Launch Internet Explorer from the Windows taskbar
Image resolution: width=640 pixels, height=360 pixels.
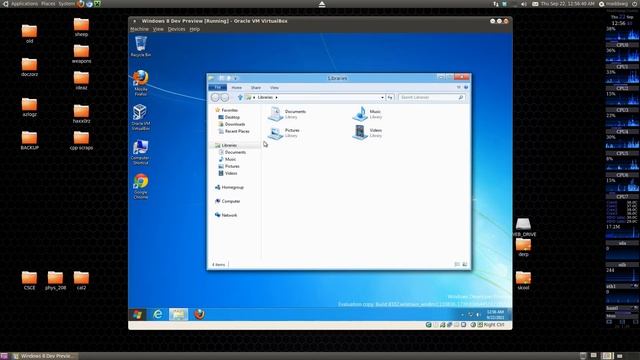[x=158, y=314]
